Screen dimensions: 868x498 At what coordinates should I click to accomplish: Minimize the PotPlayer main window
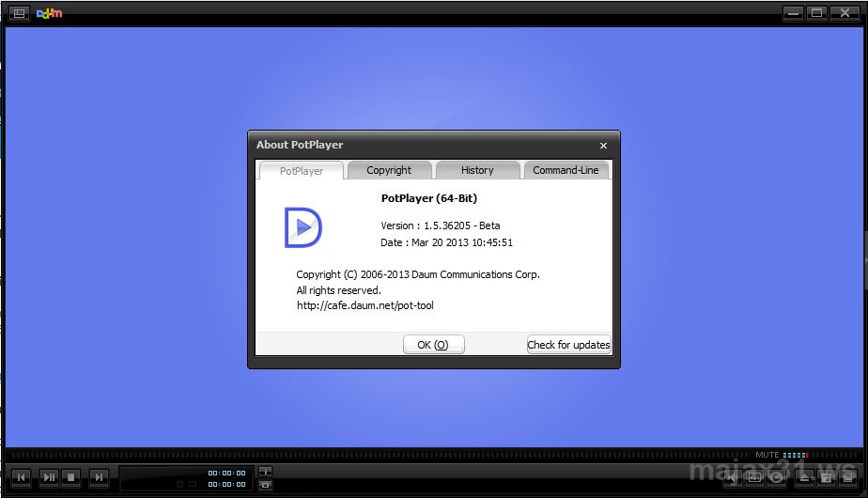[793, 13]
